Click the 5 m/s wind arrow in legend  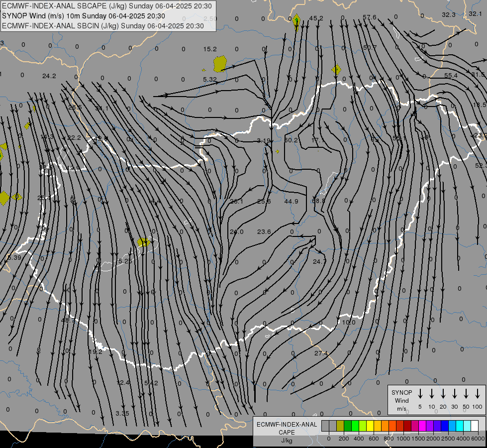pos(420,394)
